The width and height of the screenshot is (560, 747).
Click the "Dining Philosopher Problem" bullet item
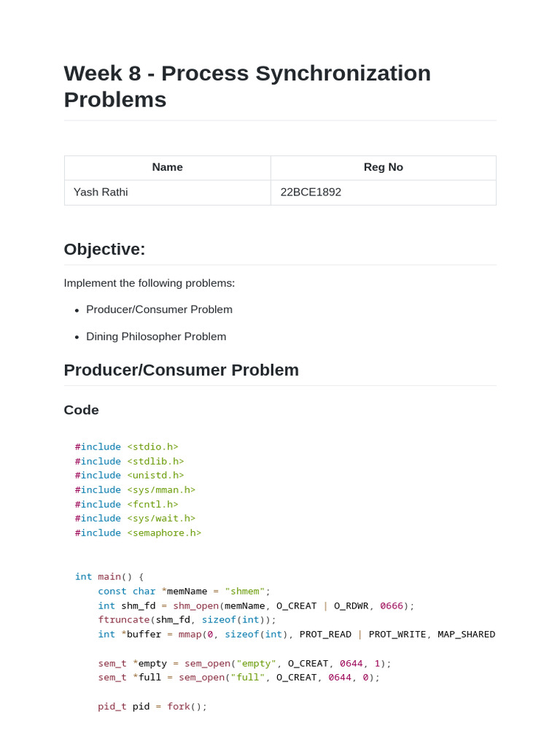pyautogui.click(x=156, y=336)
